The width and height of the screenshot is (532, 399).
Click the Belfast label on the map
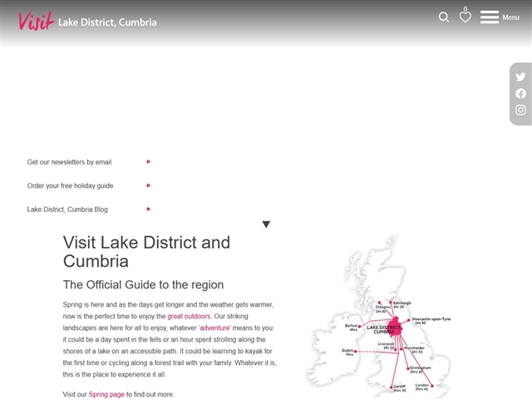pos(351,328)
